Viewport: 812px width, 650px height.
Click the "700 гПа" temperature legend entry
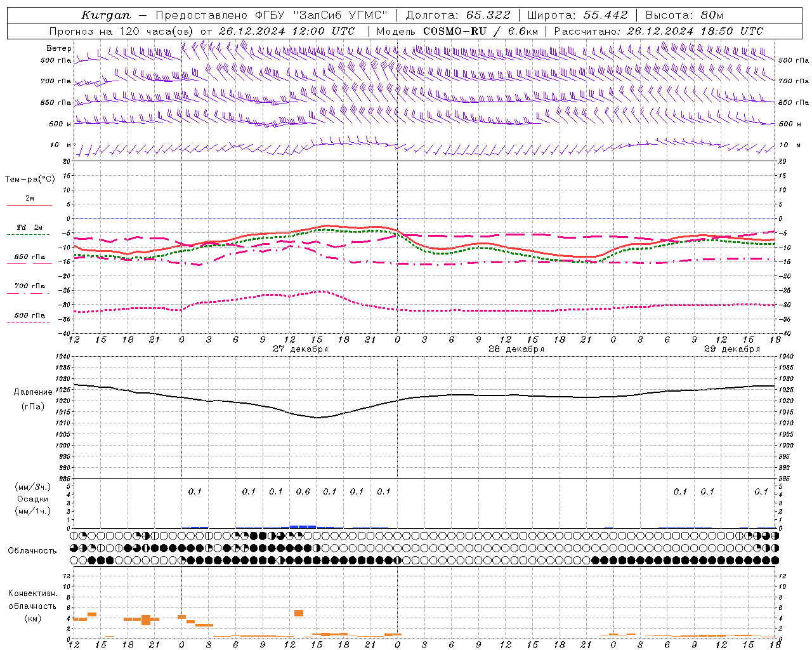coord(30,286)
